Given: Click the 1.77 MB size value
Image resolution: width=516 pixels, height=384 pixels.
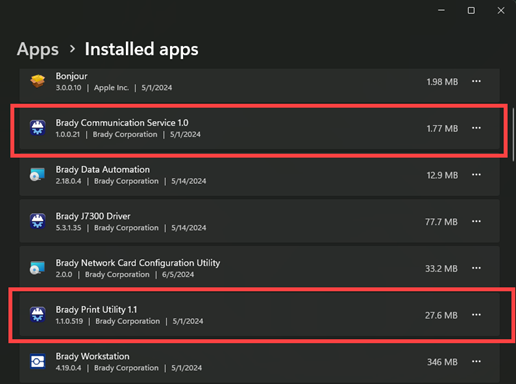Looking at the screenshot, I should (x=442, y=128).
